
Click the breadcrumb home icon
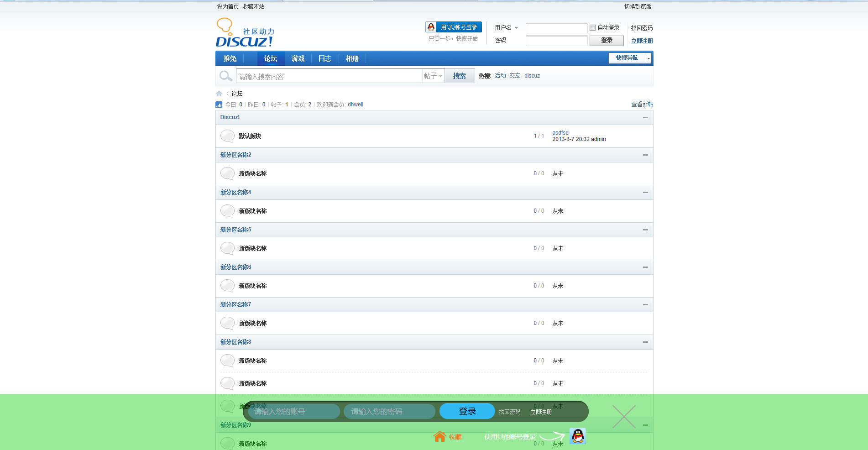click(219, 94)
